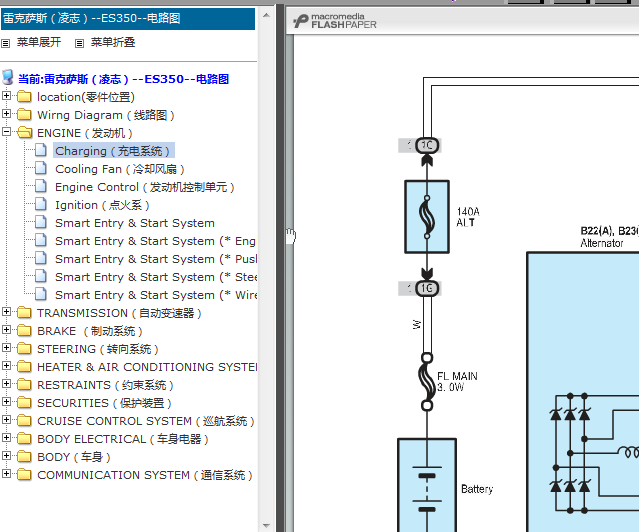Click the ENGINE open folder icon

point(24,133)
